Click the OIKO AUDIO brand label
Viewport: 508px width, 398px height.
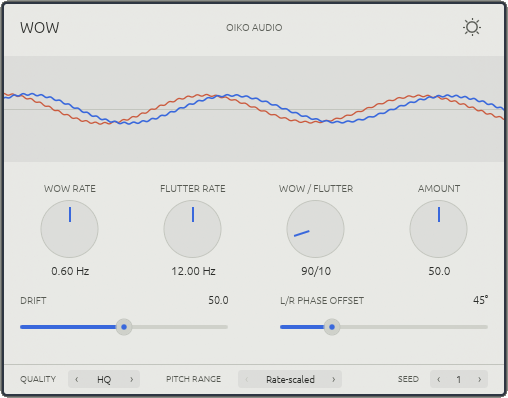point(254,27)
